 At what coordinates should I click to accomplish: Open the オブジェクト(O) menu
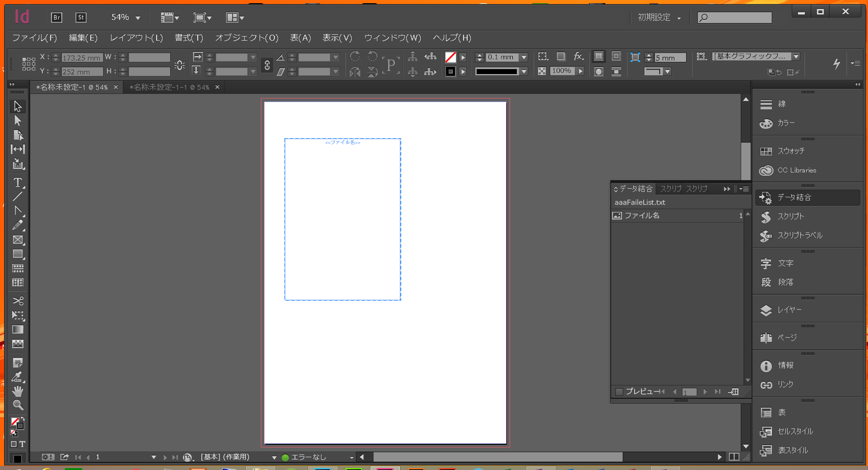246,38
